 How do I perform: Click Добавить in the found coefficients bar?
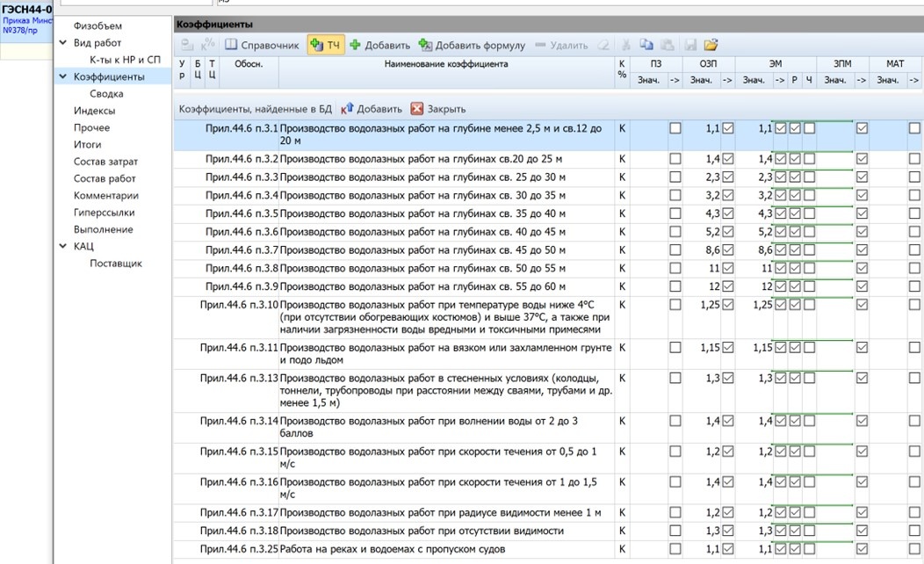372,109
